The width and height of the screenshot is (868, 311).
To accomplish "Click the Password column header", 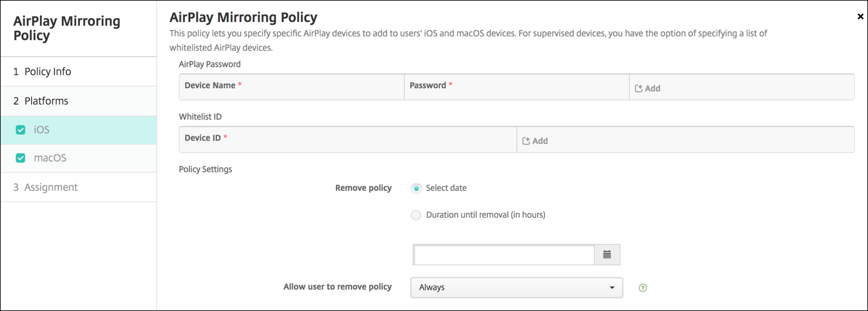I will coord(428,85).
